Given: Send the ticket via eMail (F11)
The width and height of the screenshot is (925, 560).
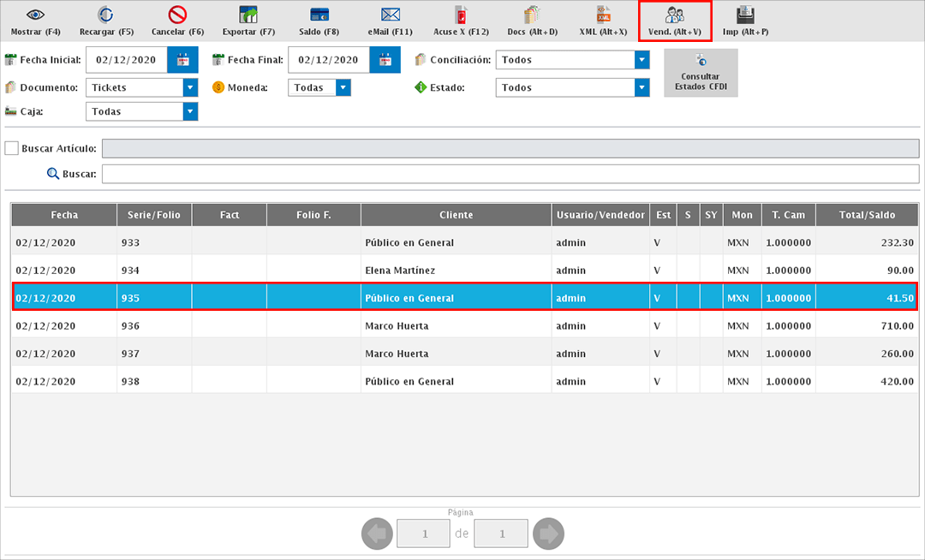Looking at the screenshot, I should [x=391, y=15].
